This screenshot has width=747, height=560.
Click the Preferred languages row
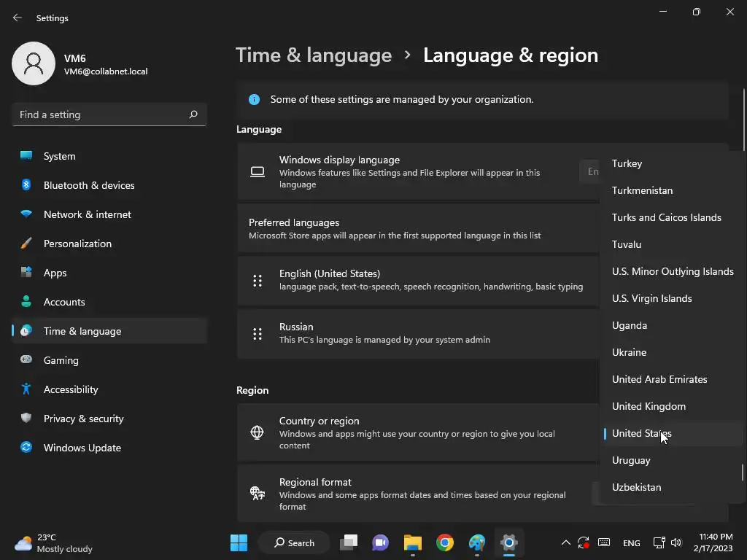pyautogui.click(x=418, y=228)
